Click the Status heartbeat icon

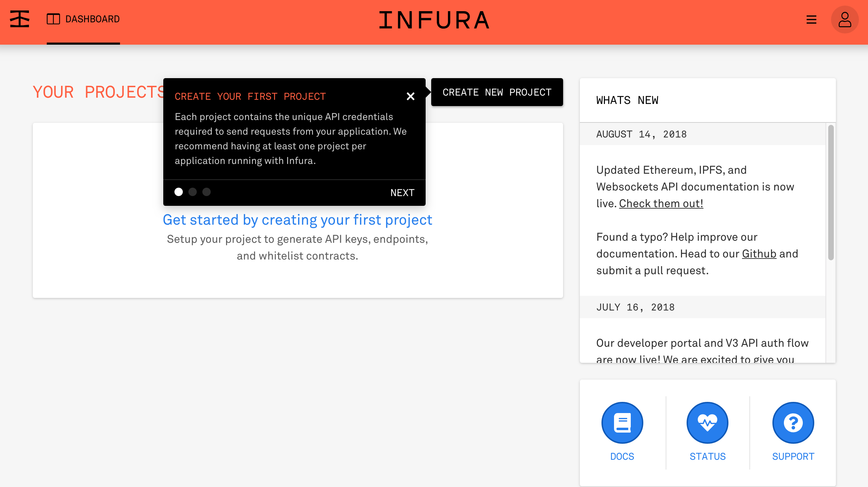[707, 422]
